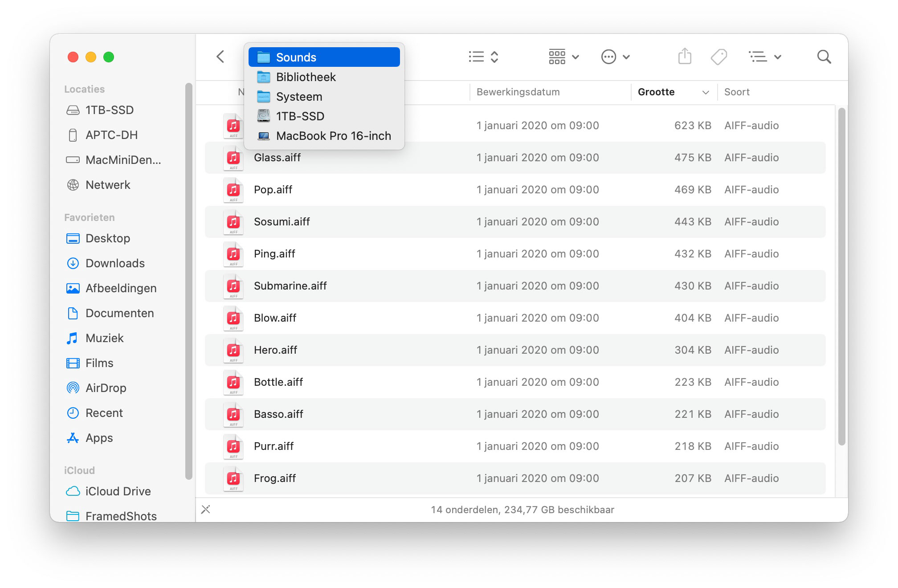Select the Hero.aiff file name
The image size is (898, 588).
pos(275,350)
